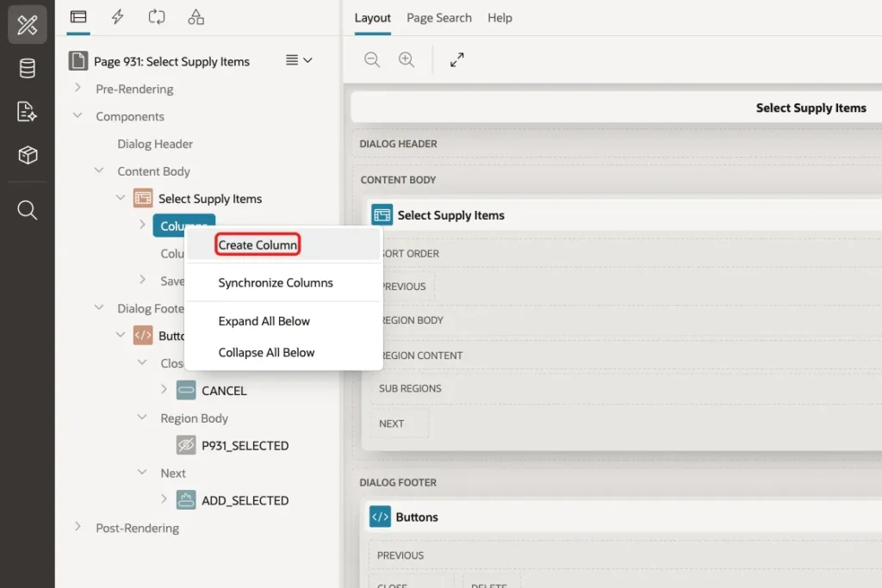Expand the Save node chevron in tree
This screenshot has width=882, height=588.
coord(142,280)
